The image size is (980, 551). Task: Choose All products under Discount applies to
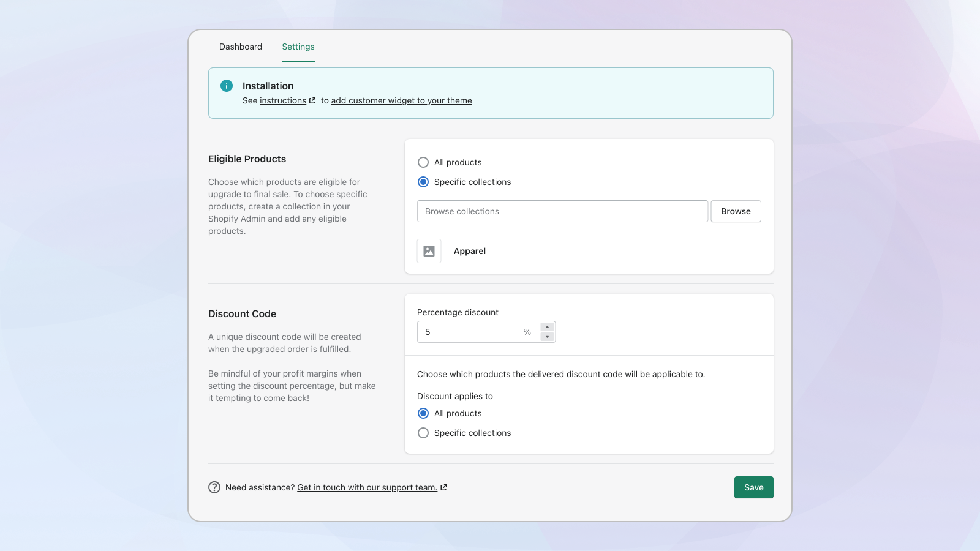point(423,413)
